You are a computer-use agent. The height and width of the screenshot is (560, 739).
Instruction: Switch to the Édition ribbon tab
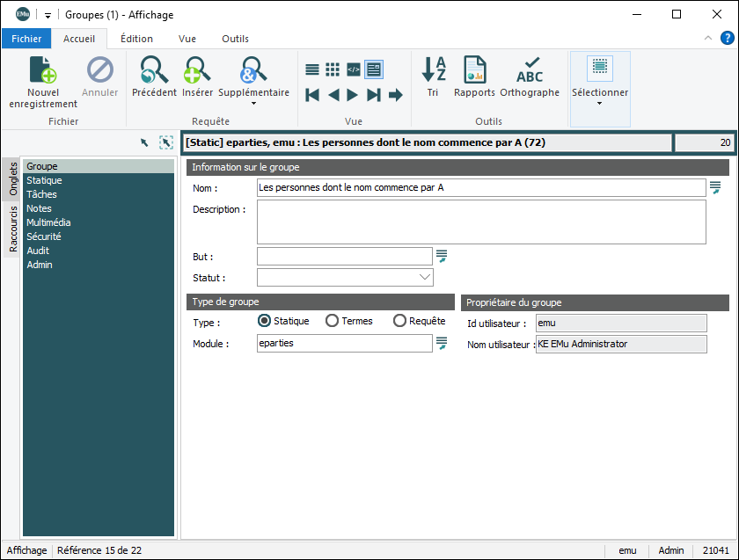coord(136,39)
